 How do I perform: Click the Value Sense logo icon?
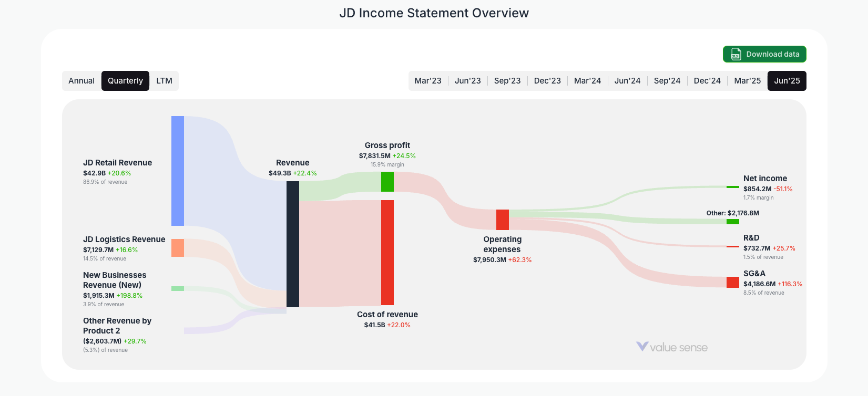click(641, 347)
